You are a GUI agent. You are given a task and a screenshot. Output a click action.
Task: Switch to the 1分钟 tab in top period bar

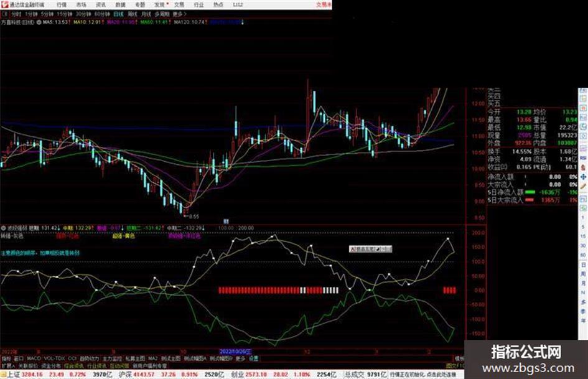pyautogui.click(x=32, y=14)
